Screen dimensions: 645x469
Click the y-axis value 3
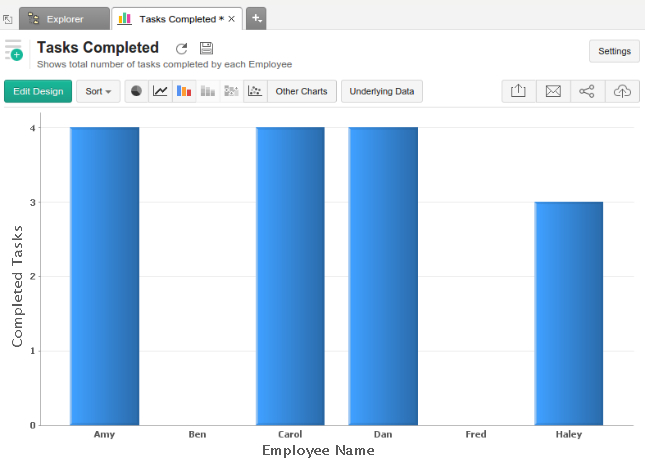(x=32, y=202)
